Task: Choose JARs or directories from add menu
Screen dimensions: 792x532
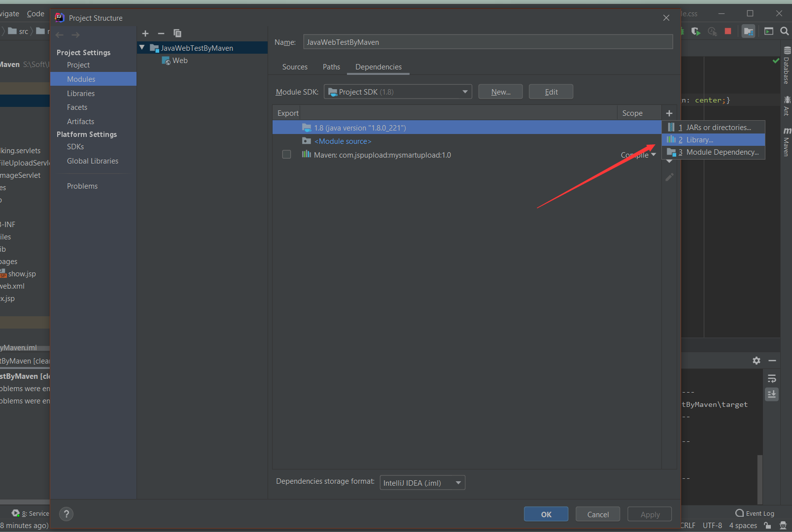Action: [x=713, y=127]
